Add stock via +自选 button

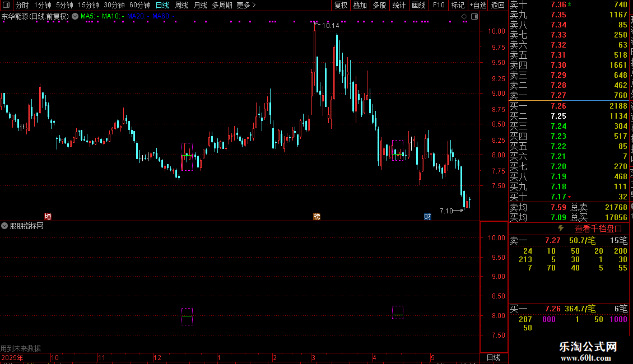(x=478, y=5)
